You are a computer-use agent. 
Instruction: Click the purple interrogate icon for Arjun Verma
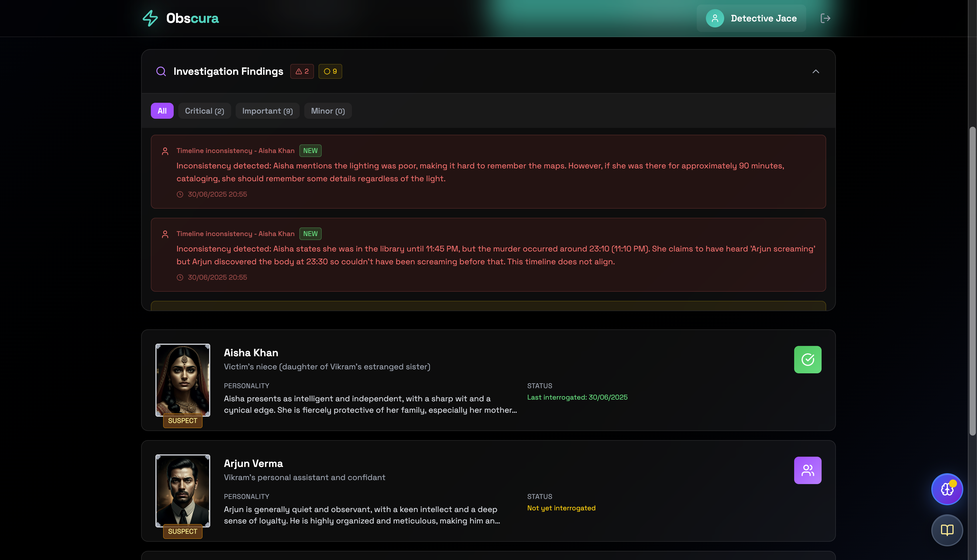click(x=807, y=470)
